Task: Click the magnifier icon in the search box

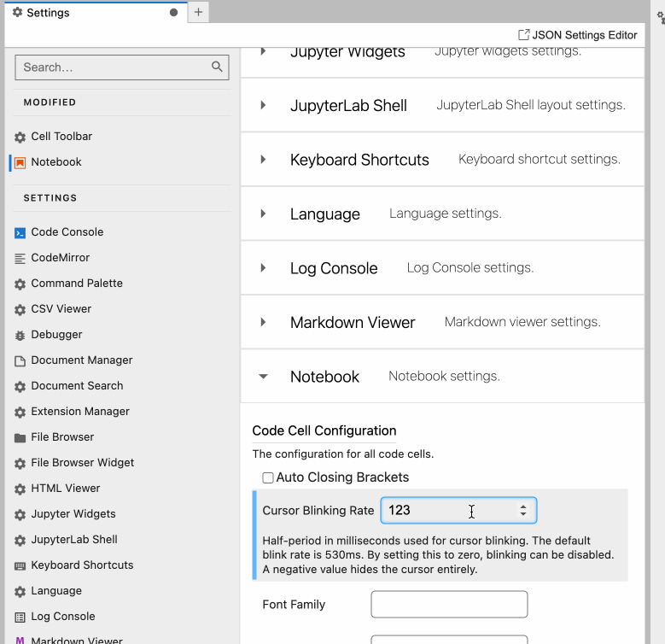Action: pos(217,67)
